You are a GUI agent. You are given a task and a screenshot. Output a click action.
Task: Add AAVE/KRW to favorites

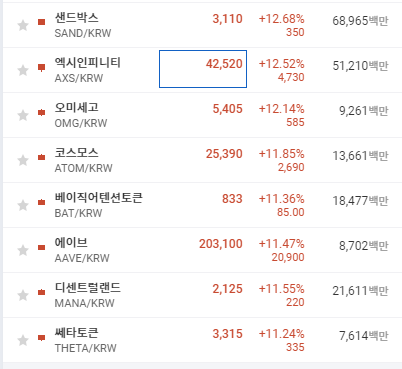(x=23, y=250)
